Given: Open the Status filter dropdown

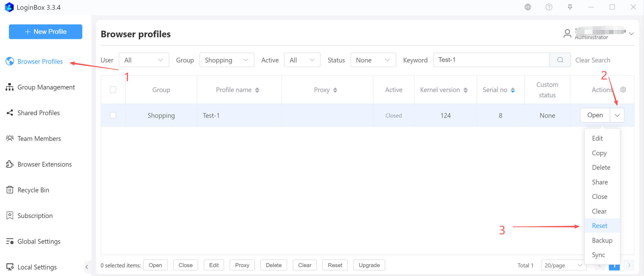Looking at the screenshot, I should tap(373, 60).
